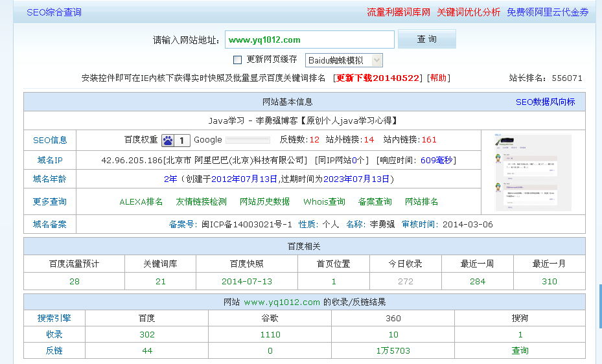Click the 360 收录 value 10
Image resolution: width=602 pixels, height=364 pixels.
393,334
